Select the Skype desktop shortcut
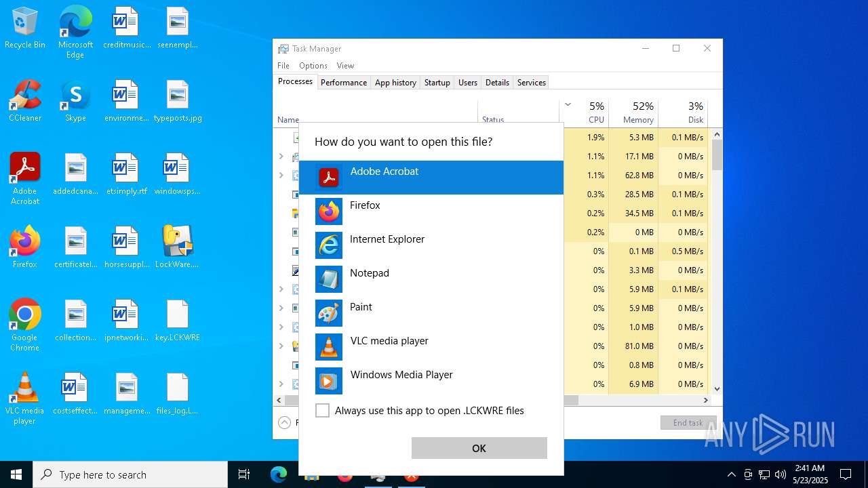This screenshot has height=488, width=868. point(75,101)
